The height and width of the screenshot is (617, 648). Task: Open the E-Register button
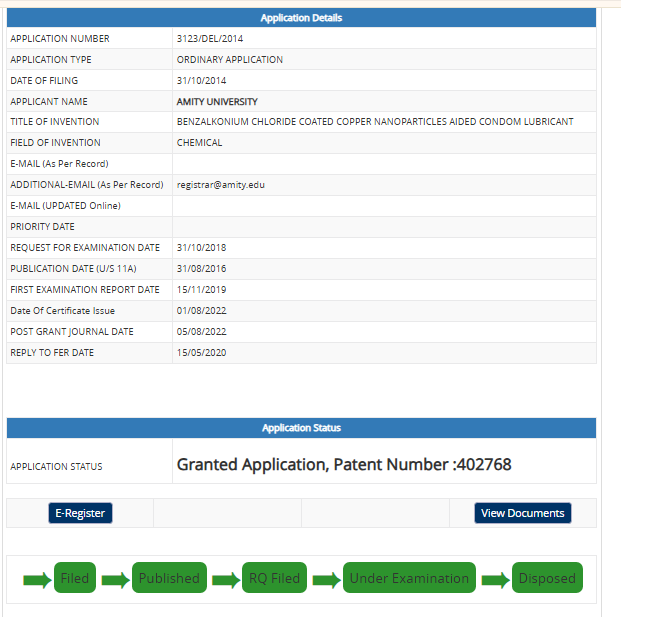(80, 513)
